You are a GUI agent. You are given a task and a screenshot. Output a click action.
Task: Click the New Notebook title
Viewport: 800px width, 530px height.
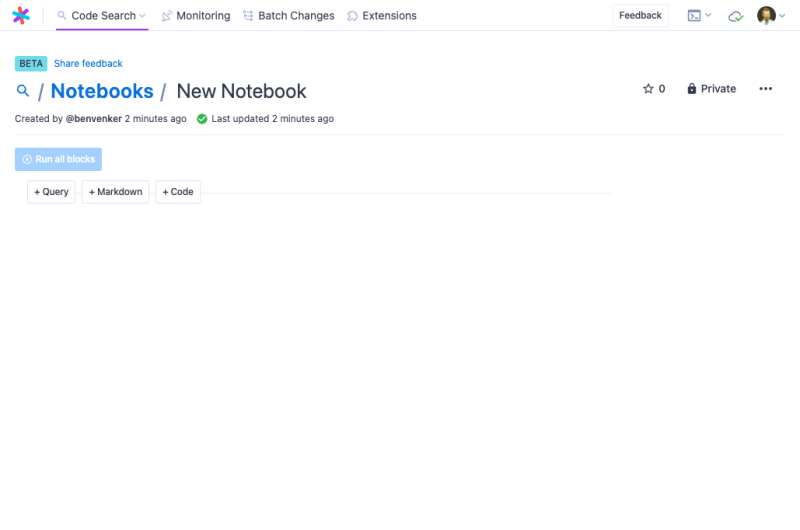tap(241, 91)
